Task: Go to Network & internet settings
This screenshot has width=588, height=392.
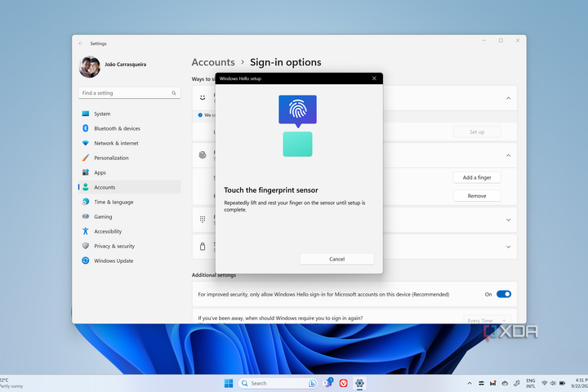Action: pos(129,143)
